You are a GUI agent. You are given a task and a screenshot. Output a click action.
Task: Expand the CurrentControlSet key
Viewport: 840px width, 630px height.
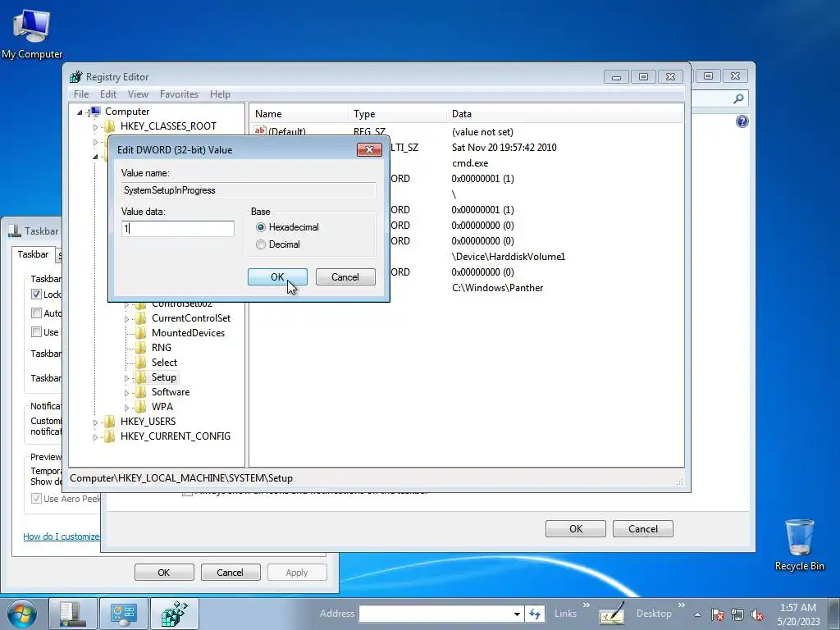[x=126, y=319]
